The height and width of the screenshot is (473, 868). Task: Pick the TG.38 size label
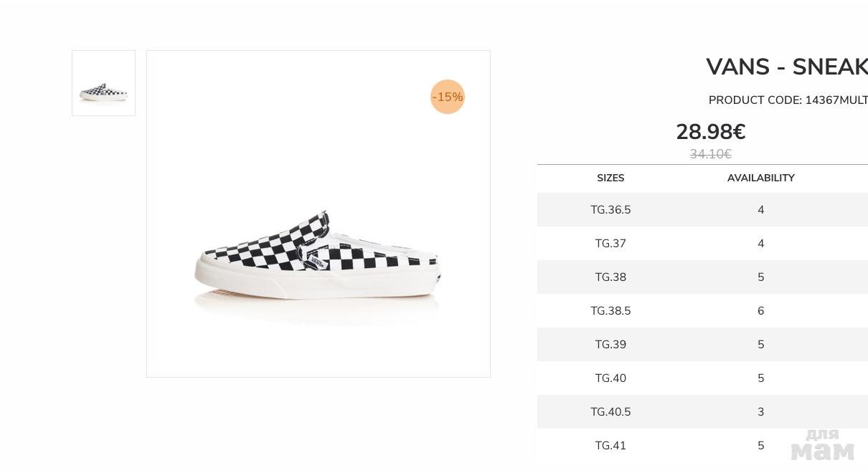610,277
